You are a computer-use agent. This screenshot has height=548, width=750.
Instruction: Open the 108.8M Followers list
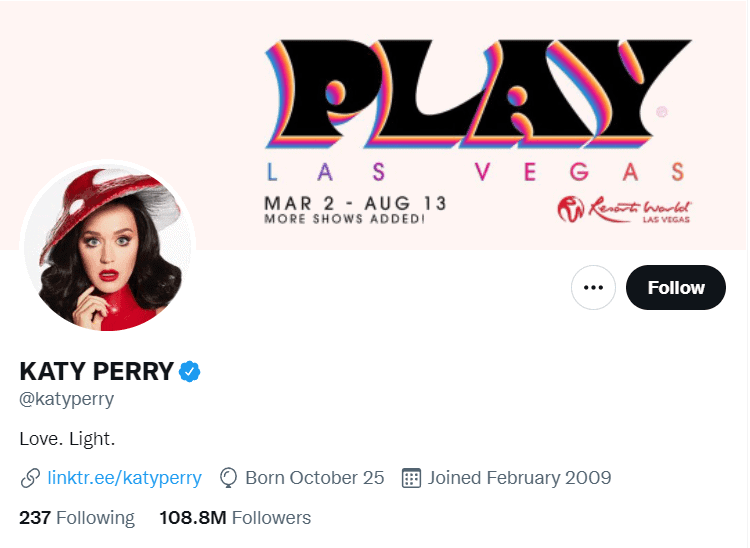pyautogui.click(x=235, y=517)
